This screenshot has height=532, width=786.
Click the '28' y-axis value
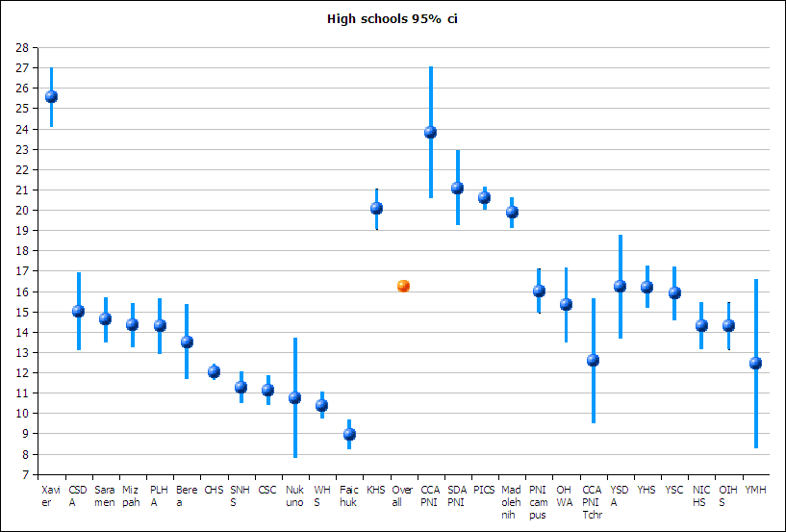[x=22, y=48]
